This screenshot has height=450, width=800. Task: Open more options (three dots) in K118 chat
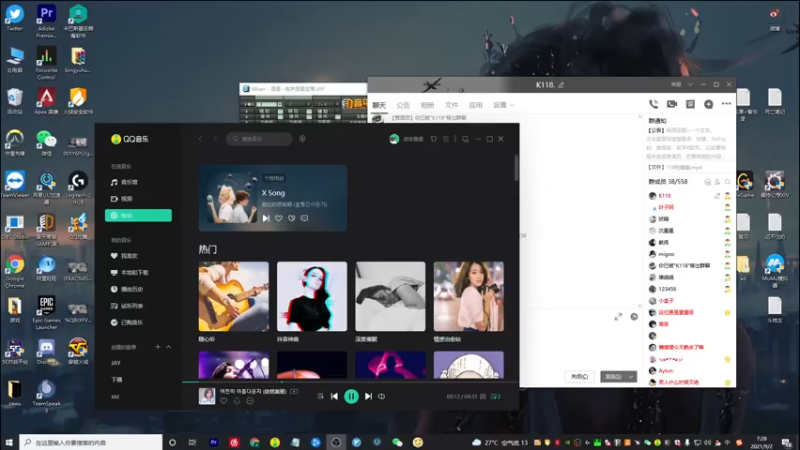(x=727, y=104)
